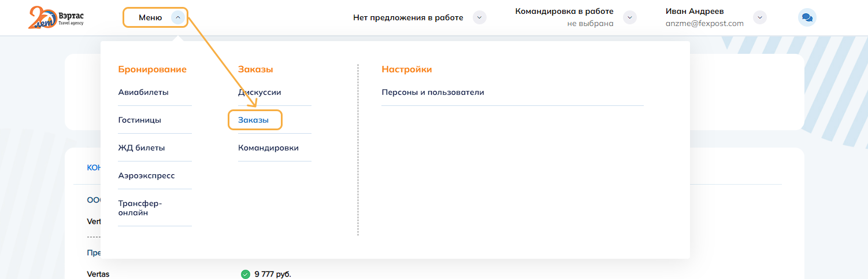This screenshot has width=868, height=279.
Task: Open the Иван Андреев account dropdown
Action: [761, 17]
